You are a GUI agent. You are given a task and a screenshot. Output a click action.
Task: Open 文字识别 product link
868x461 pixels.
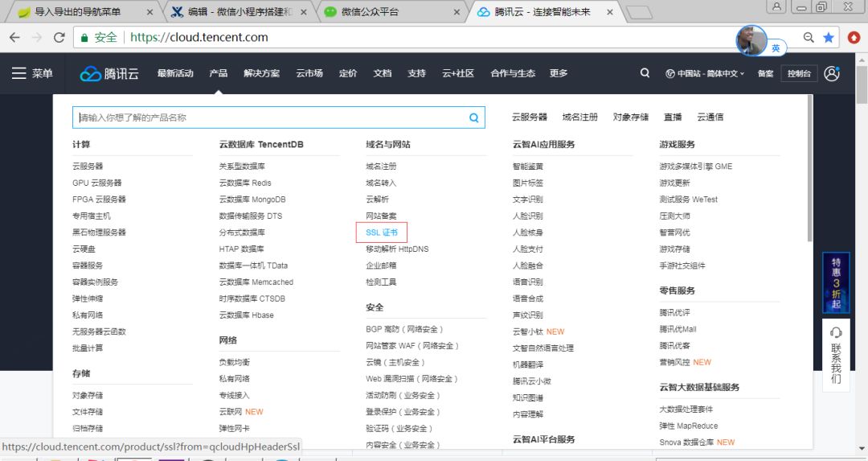pyautogui.click(x=527, y=200)
